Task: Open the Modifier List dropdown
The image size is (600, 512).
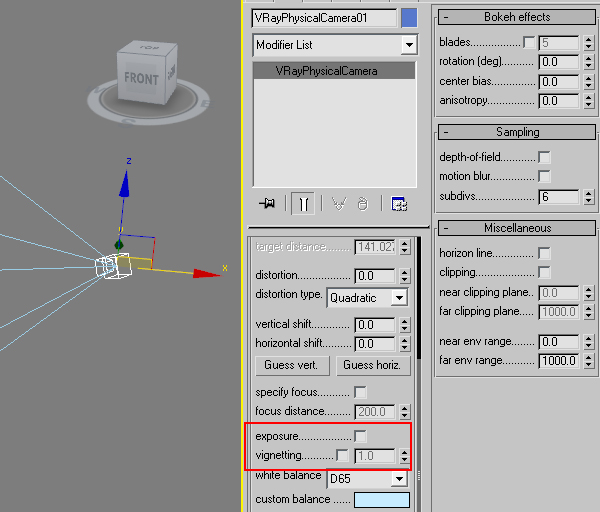Action: point(408,45)
